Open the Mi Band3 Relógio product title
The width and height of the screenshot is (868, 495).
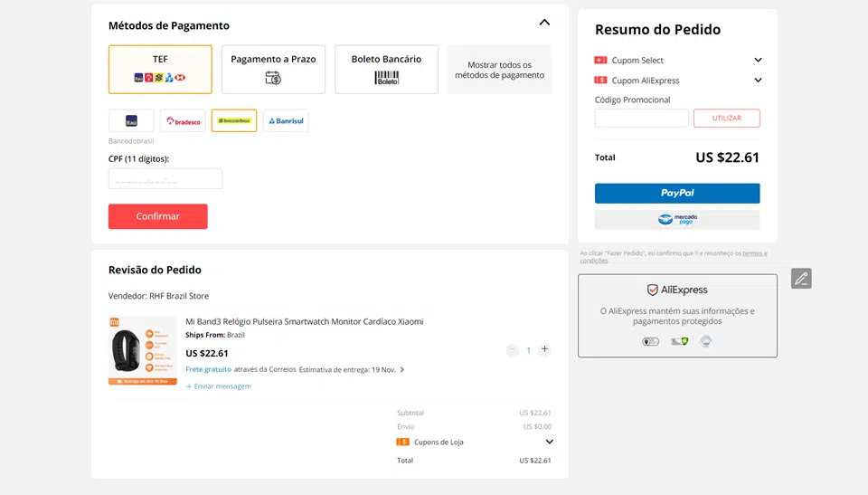[x=305, y=321]
